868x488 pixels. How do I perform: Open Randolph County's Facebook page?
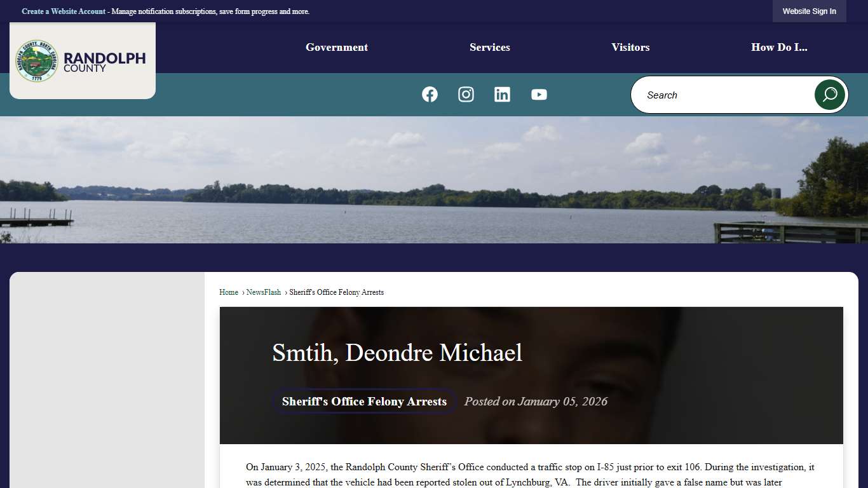point(430,94)
